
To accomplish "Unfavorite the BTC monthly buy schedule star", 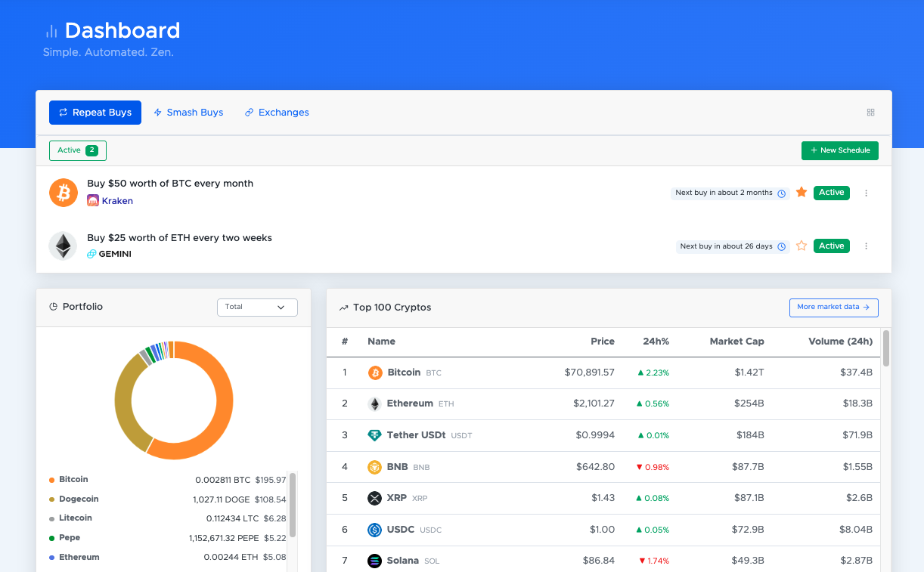I will 801,193.
